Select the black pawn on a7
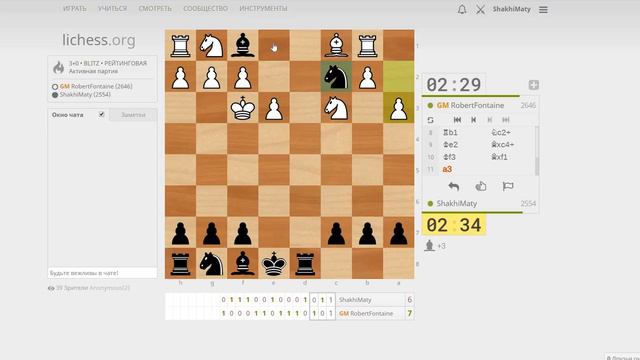Viewport: 640px width, 360px height. [398, 232]
